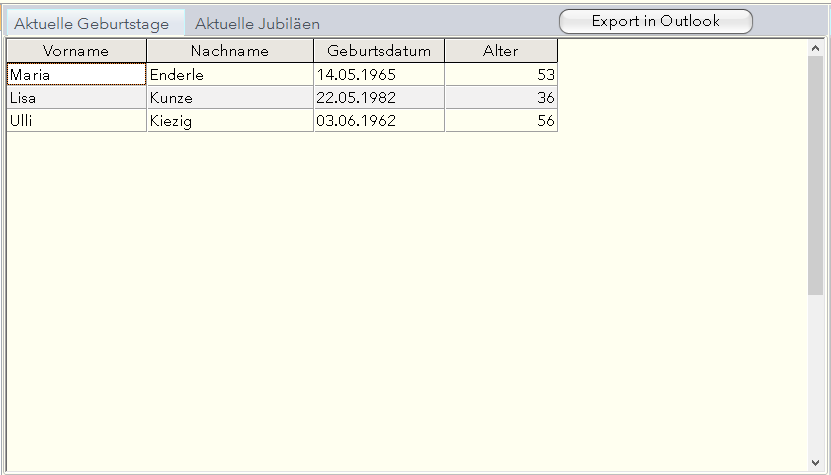Click the scroll down arrow

click(815, 463)
